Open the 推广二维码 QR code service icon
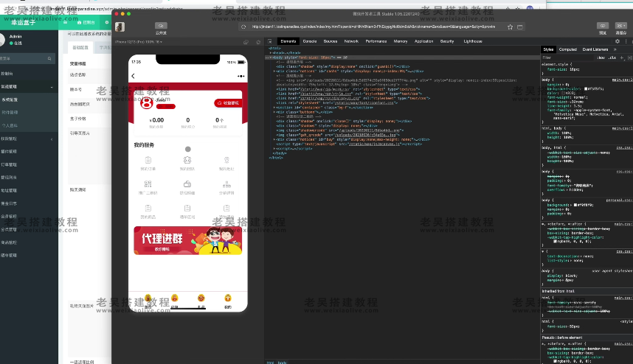The height and width of the screenshot is (364, 633). click(148, 184)
